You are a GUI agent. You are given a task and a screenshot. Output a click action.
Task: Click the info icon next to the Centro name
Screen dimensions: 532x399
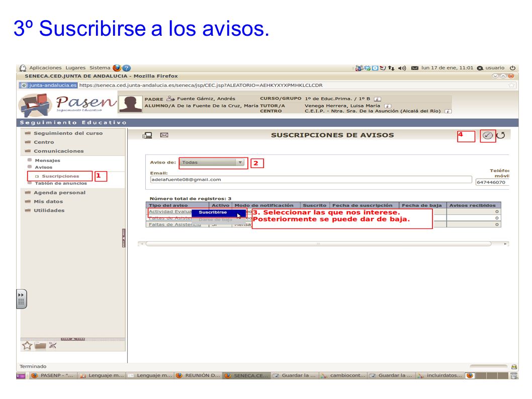click(x=448, y=111)
